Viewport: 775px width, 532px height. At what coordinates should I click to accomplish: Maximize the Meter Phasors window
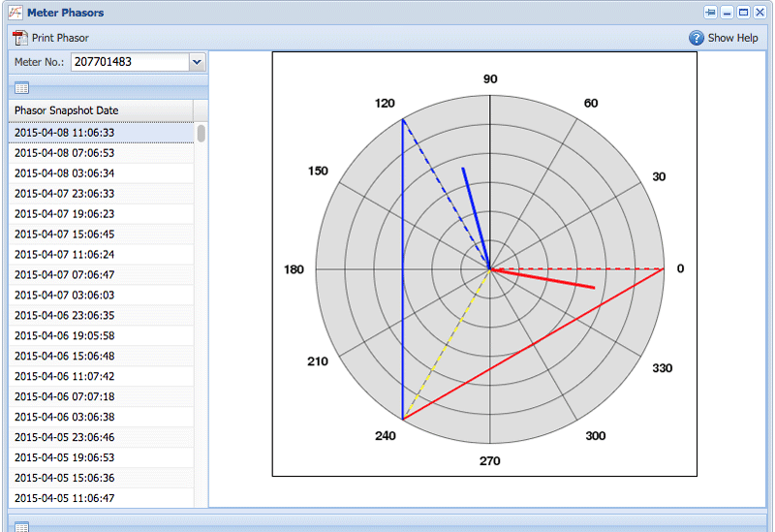coord(743,13)
